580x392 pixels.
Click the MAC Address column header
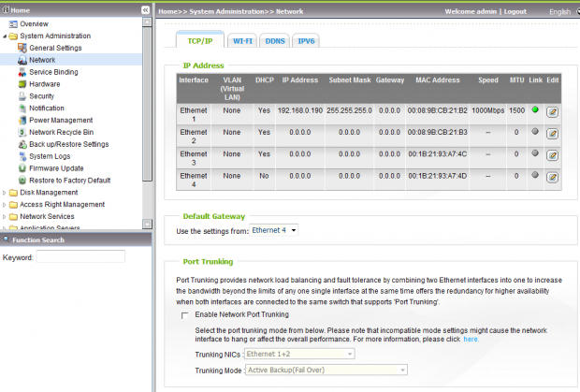tap(438, 80)
